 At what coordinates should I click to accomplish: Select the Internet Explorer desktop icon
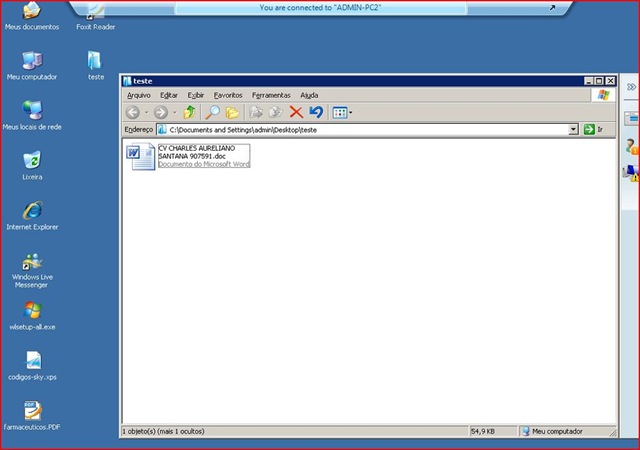(32, 212)
